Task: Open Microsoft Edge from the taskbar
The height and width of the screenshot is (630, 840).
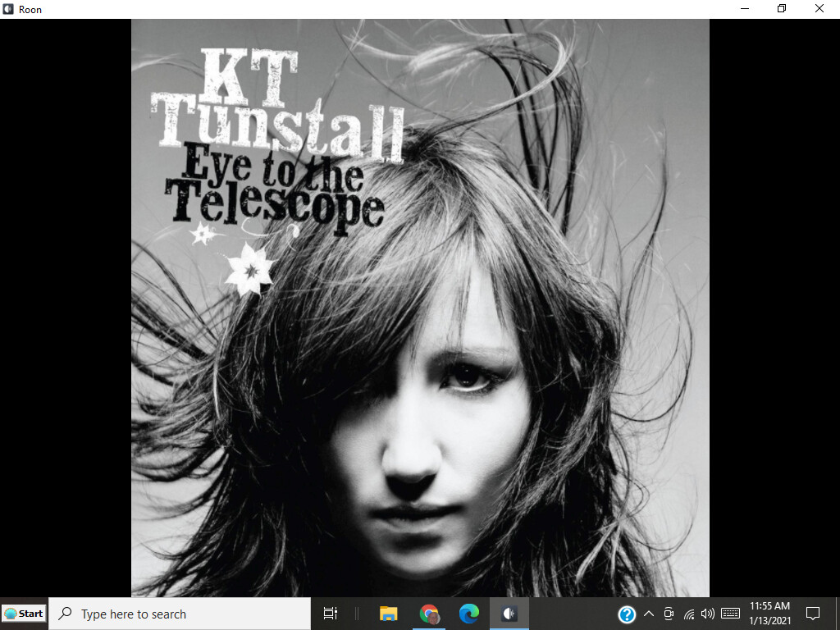Action: coord(468,614)
